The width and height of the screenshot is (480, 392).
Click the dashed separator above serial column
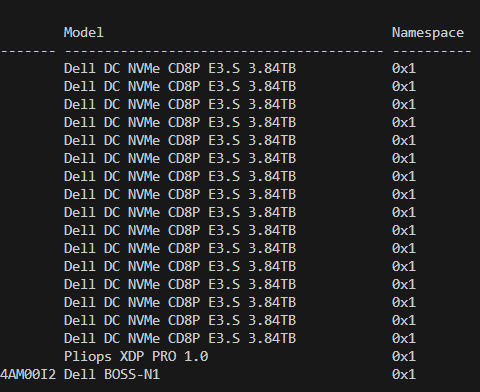point(28,51)
